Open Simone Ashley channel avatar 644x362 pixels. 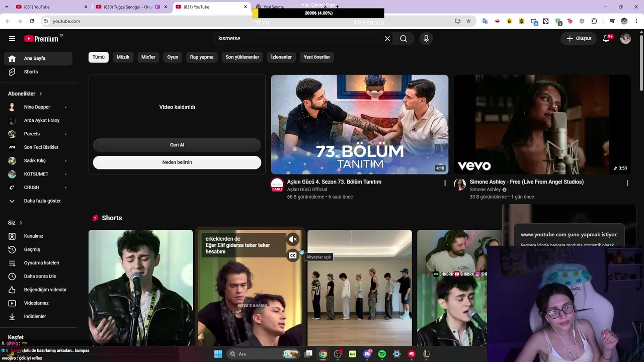click(x=460, y=185)
